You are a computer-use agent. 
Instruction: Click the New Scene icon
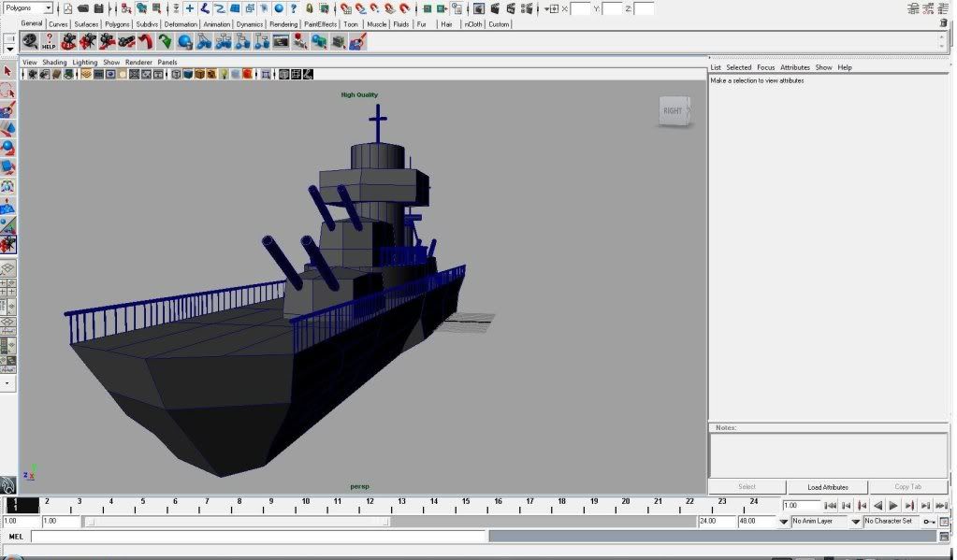point(67,8)
